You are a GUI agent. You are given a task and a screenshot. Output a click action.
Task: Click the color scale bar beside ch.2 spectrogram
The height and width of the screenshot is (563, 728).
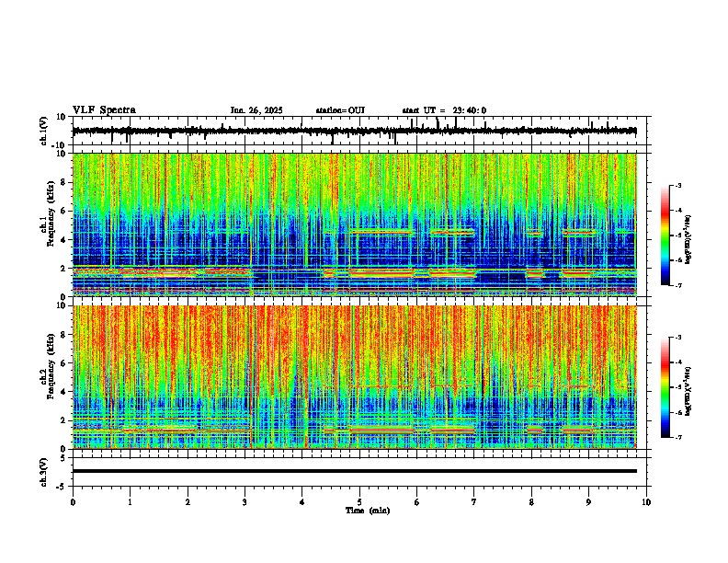665,387
